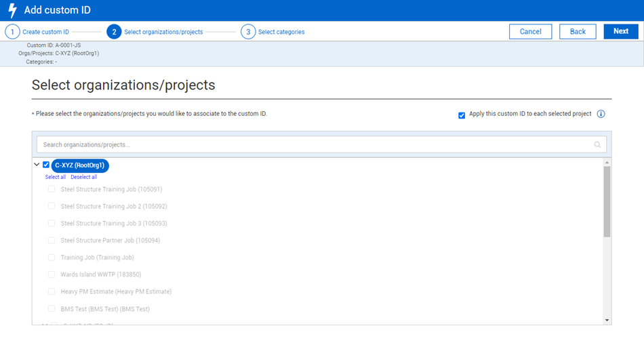Screen dimensions: 644x347
Task: Click the info icon beside Apply option
Action: point(601,114)
